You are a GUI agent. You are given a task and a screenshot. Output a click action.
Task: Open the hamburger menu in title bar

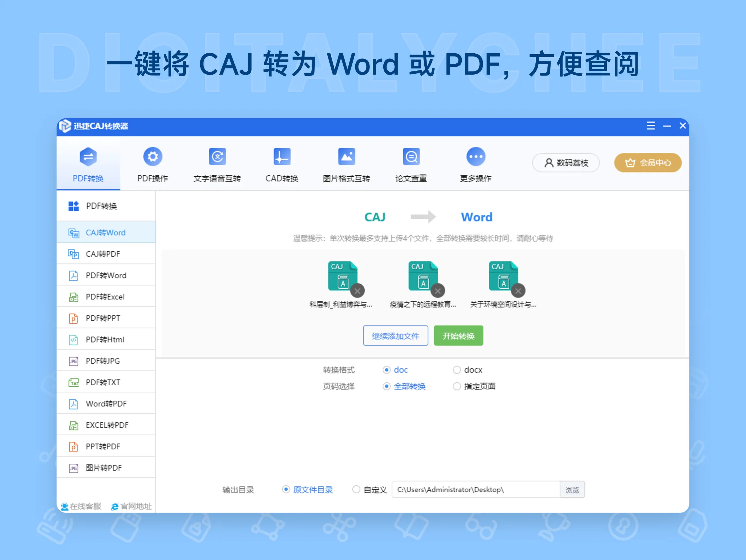[x=650, y=126]
